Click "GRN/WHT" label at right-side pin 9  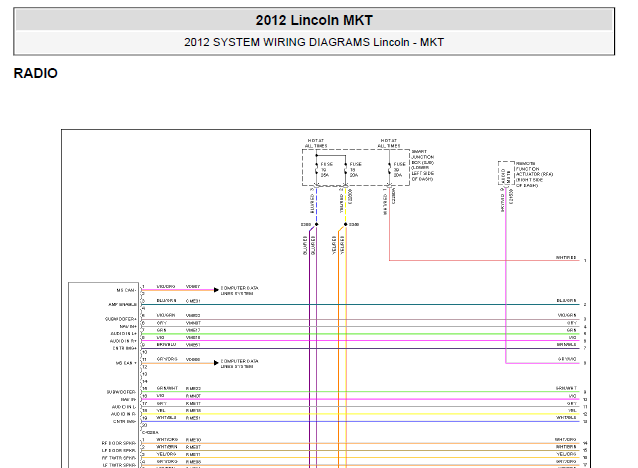pos(566,388)
